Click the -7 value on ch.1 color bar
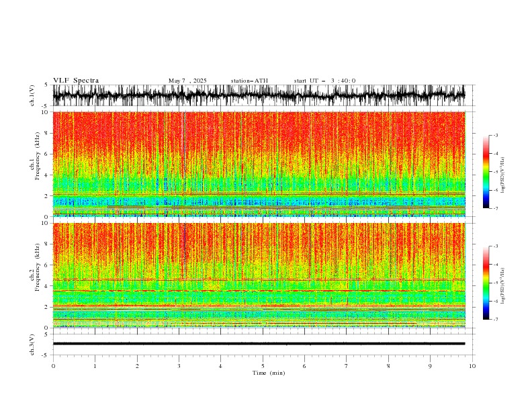Viewport: 532px width, 411px height. pyautogui.click(x=496, y=208)
